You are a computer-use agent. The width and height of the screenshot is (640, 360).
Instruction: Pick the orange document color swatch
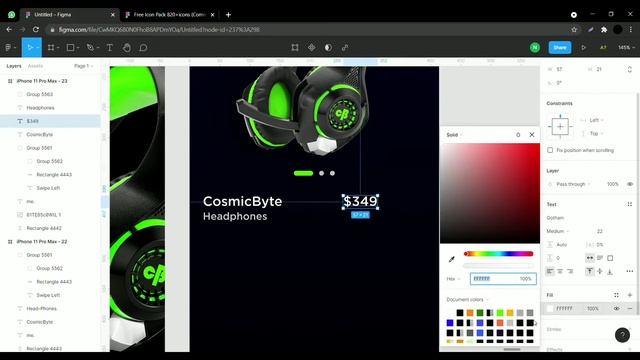(470, 313)
